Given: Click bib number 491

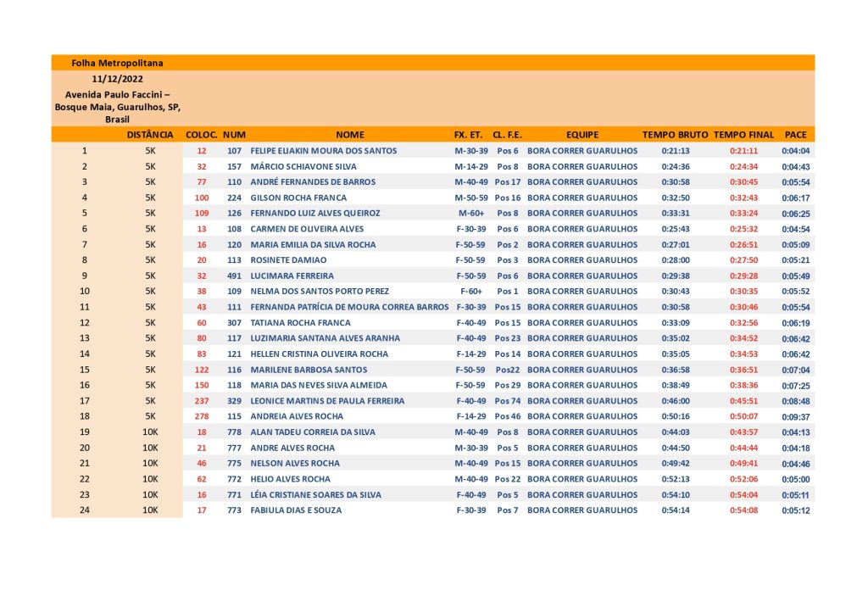Looking at the screenshot, I should point(234,276).
